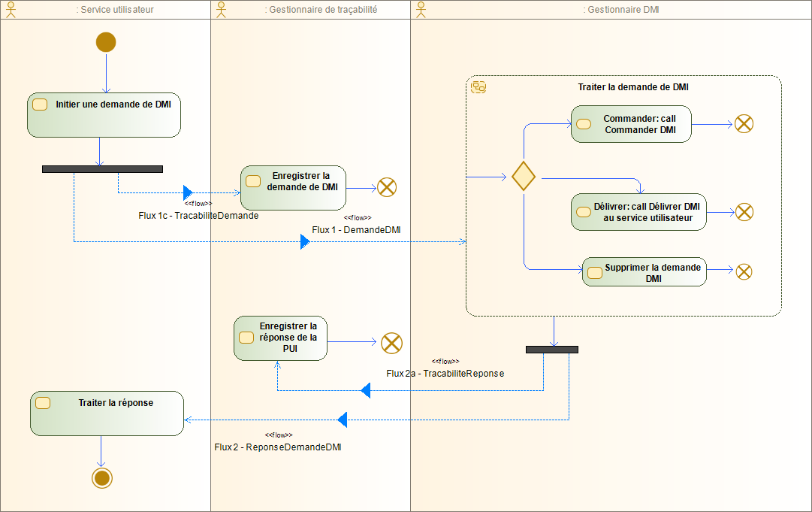Select the initial node filled circle
This screenshot has height=512, width=812.
click(x=105, y=42)
